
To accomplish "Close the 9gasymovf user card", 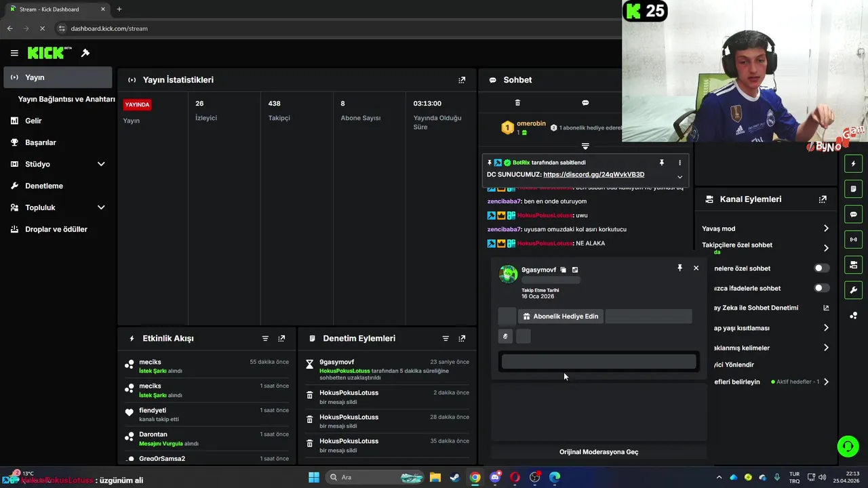I will pos(696,268).
